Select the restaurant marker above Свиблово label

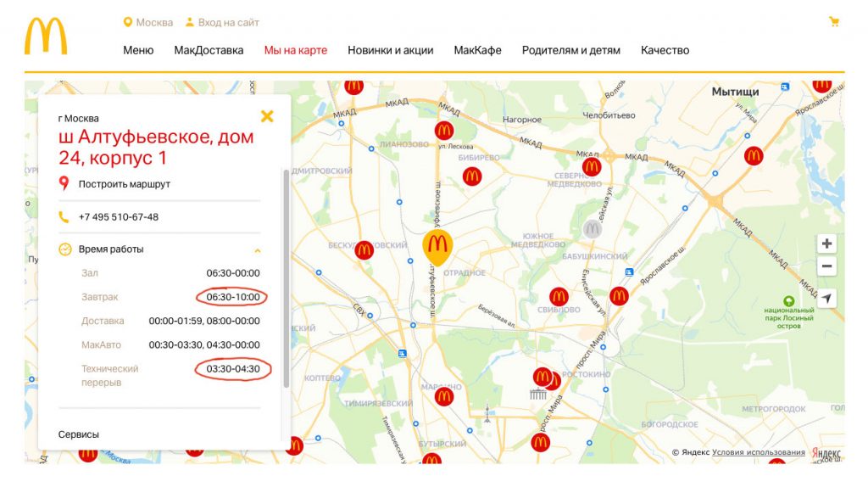click(x=559, y=297)
